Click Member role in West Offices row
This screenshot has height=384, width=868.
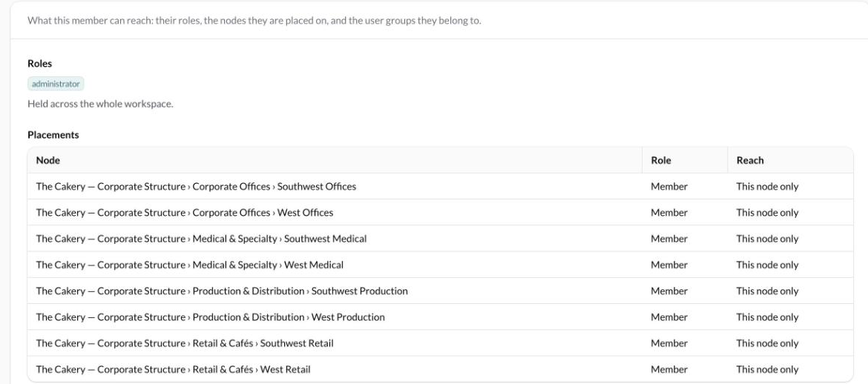(x=669, y=213)
